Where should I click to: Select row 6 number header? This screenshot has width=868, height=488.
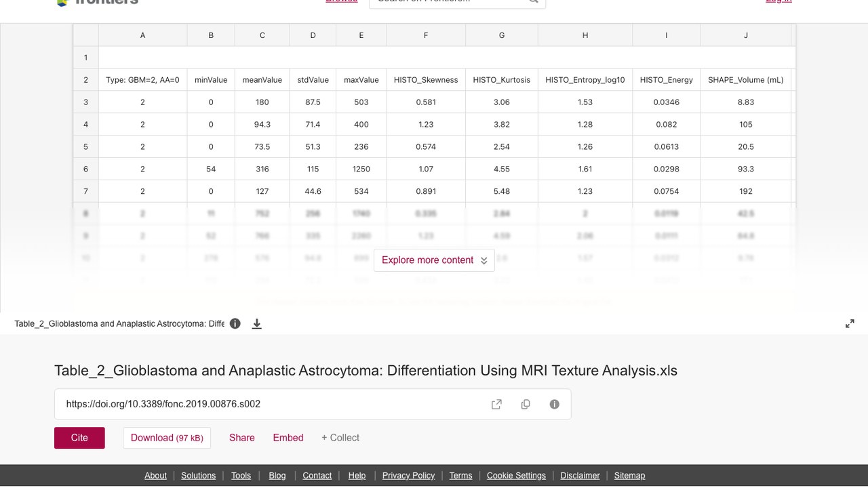[x=86, y=169]
